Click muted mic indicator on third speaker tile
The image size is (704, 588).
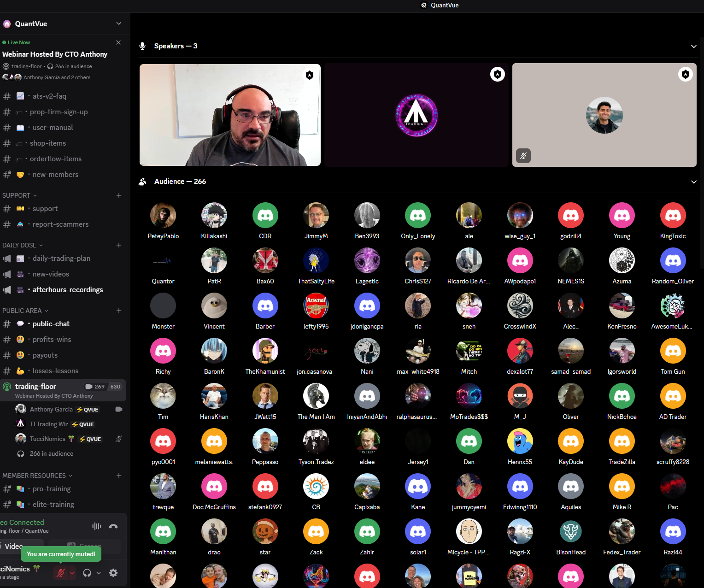pos(523,156)
